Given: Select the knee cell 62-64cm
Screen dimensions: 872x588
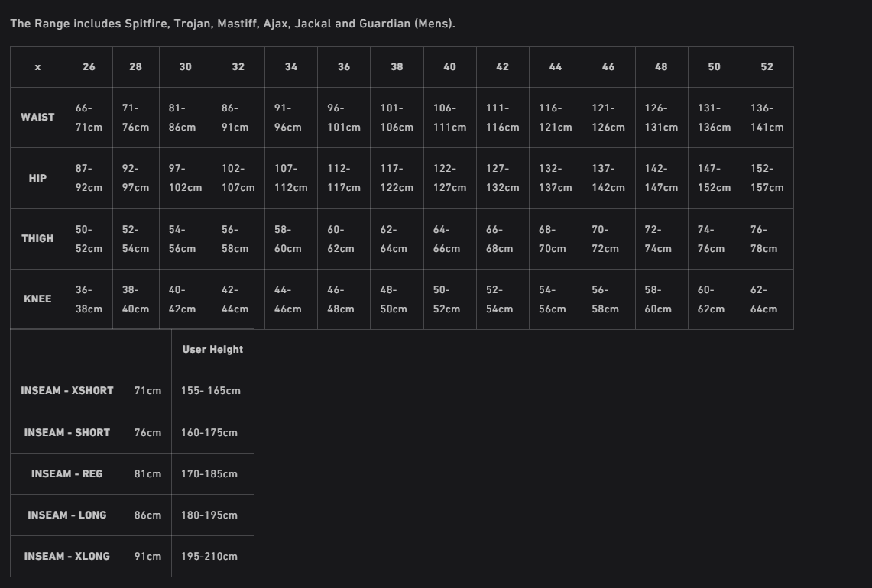Looking at the screenshot, I should (767, 299).
